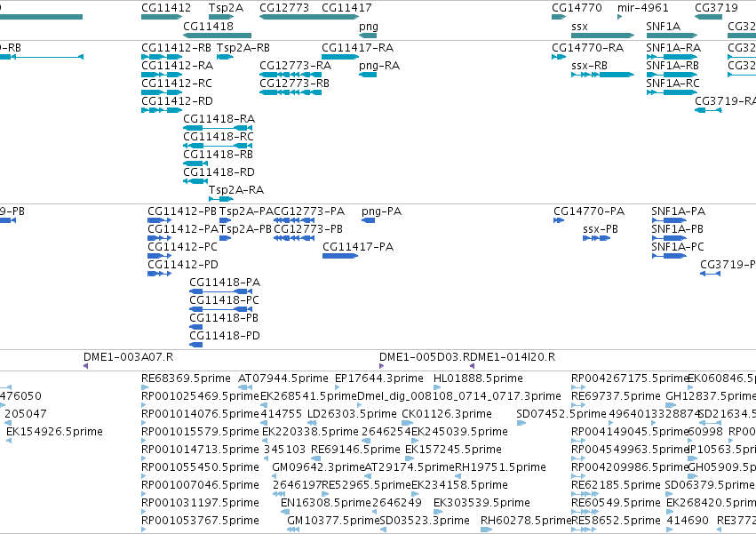Select the CG11412-RC transcript label
This screenshot has height=534, width=756.
pyautogui.click(x=177, y=84)
